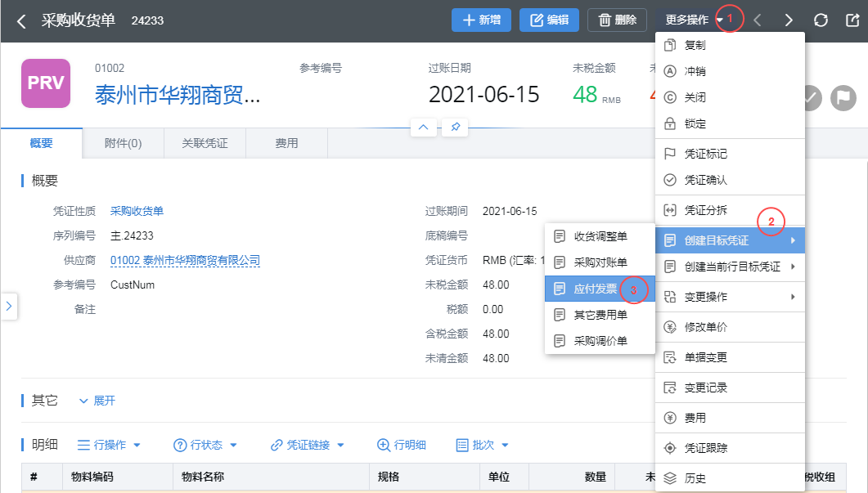This screenshot has width=868, height=493.
Task: Click the refresh icon in header
Action: tap(821, 20)
